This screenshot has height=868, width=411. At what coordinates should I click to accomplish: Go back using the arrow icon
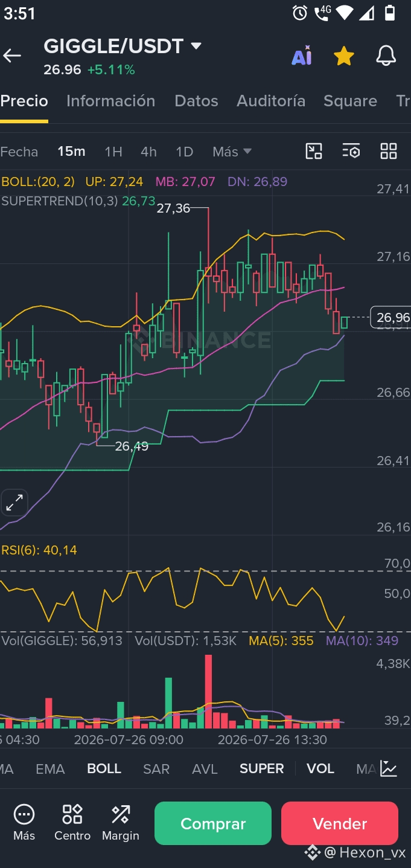(x=12, y=56)
